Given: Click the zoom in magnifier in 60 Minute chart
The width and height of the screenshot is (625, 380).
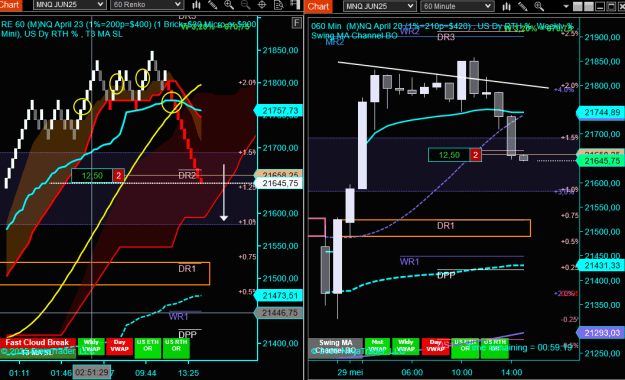Looking at the screenshot, I should coord(539,6).
